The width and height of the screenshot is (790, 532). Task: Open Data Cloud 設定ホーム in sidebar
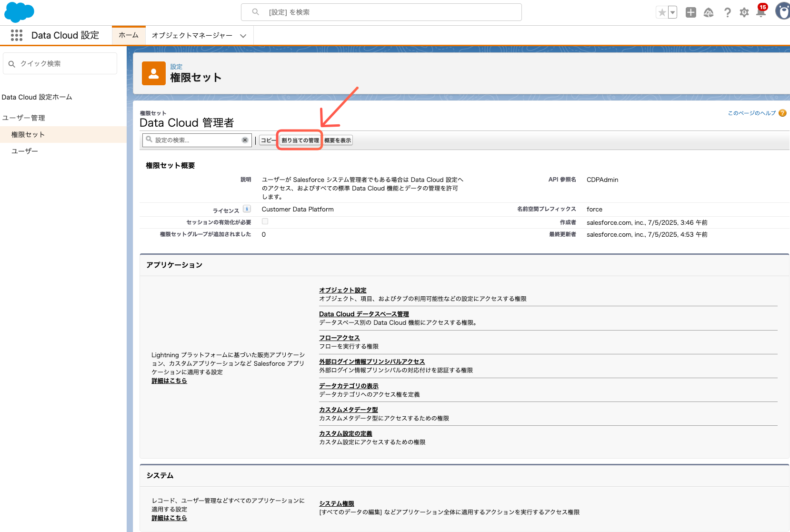[37, 97]
